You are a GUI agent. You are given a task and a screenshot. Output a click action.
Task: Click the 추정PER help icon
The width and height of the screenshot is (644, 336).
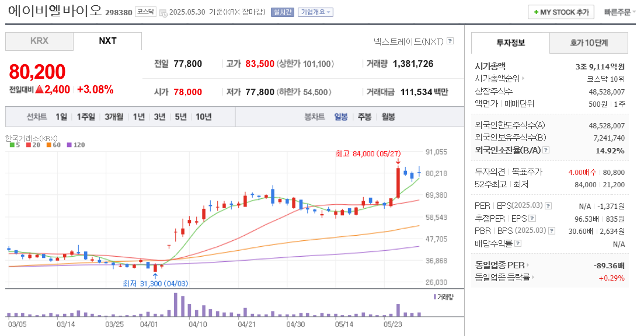532,218
